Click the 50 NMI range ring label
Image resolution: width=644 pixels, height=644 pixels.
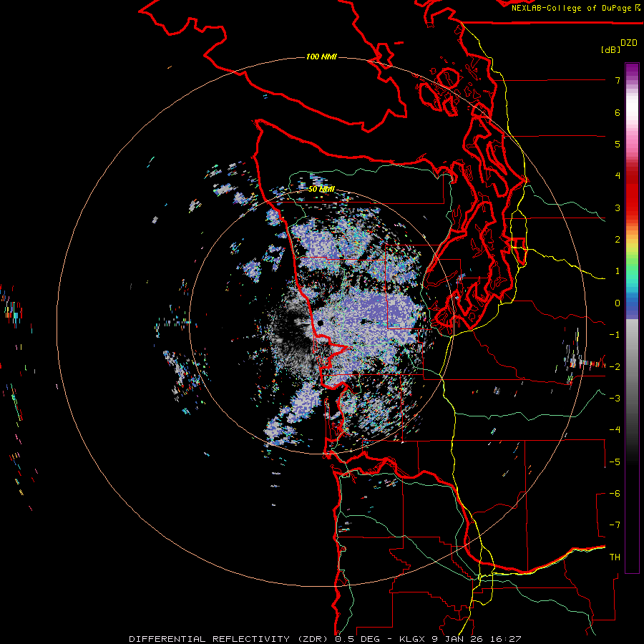tap(321, 190)
